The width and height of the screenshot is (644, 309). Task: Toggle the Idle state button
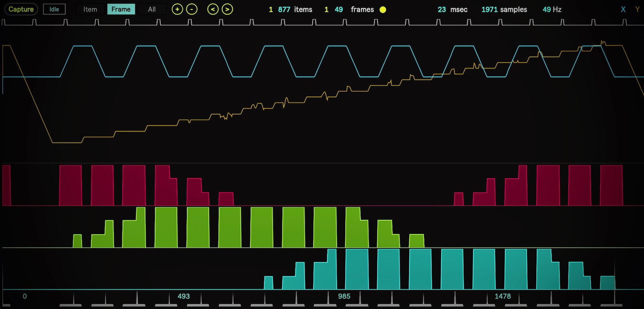click(54, 9)
